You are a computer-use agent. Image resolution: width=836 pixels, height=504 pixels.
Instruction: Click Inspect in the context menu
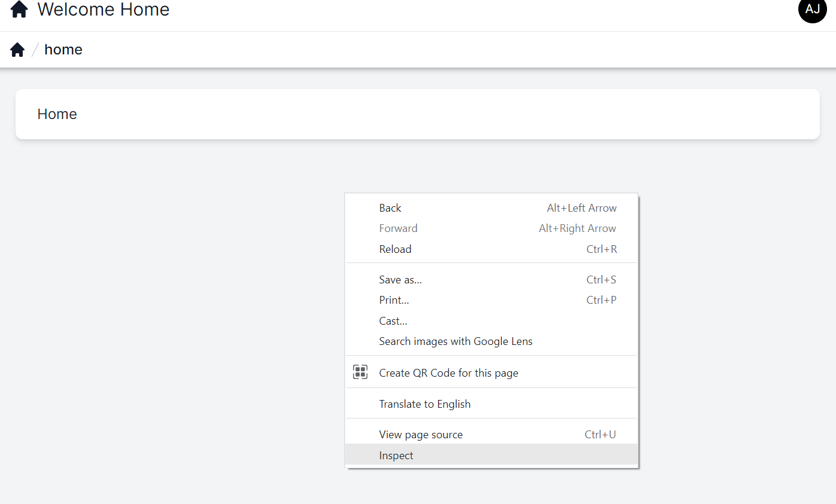(396, 456)
